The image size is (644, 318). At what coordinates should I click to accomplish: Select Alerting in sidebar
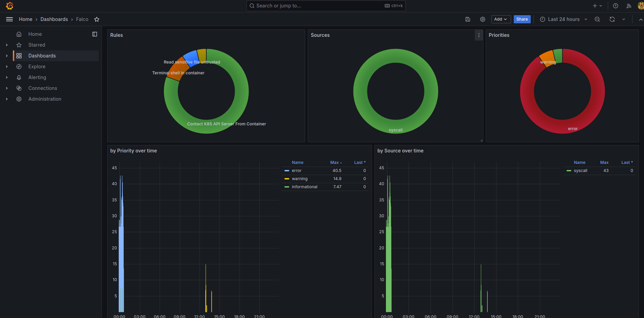point(37,77)
